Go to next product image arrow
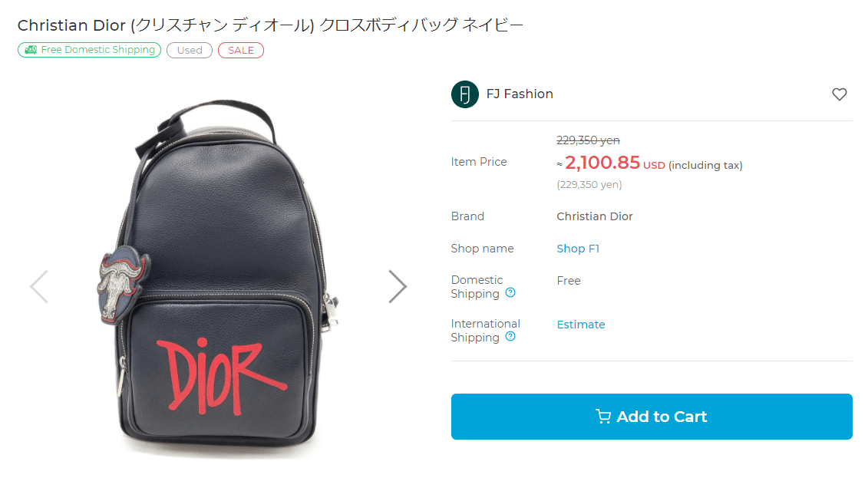This screenshot has width=868, height=478. [x=398, y=287]
